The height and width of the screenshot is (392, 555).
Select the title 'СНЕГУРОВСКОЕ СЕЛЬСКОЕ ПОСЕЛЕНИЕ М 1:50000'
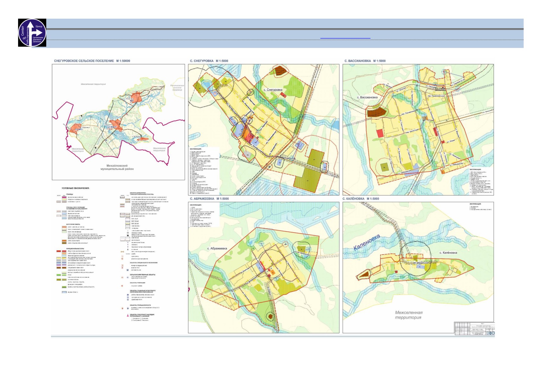click(x=92, y=61)
